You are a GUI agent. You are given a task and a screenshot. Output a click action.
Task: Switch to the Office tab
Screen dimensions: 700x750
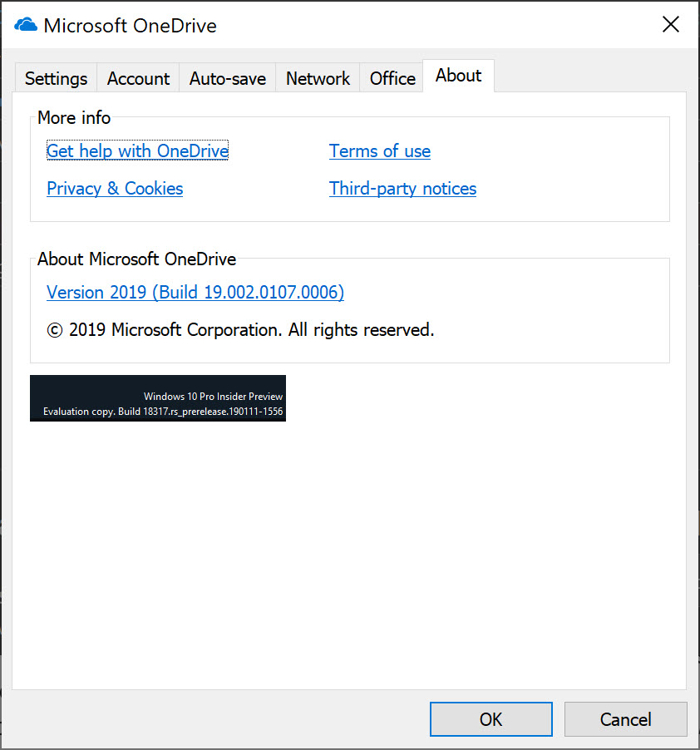point(392,78)
